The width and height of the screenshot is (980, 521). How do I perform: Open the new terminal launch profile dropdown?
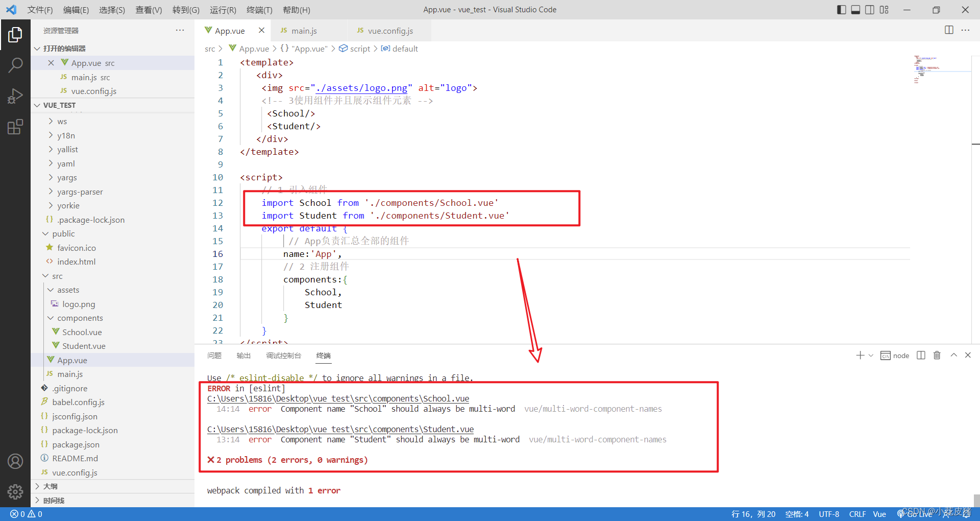click(x=871, y=356)
